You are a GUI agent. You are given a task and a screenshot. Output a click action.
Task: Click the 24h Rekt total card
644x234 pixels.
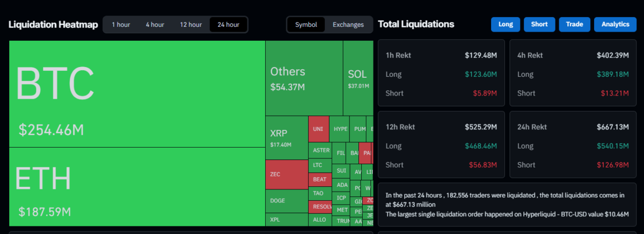point(573,145)
